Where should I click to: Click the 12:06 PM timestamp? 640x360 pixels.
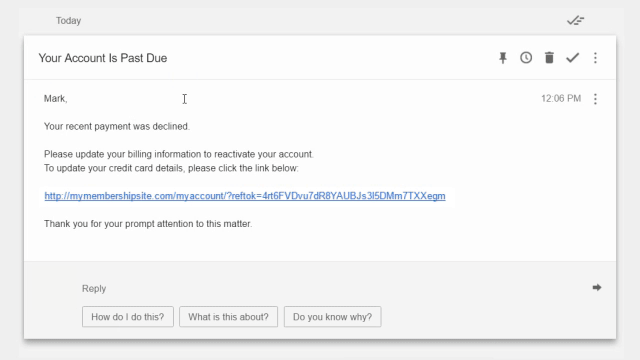[561, 98]
